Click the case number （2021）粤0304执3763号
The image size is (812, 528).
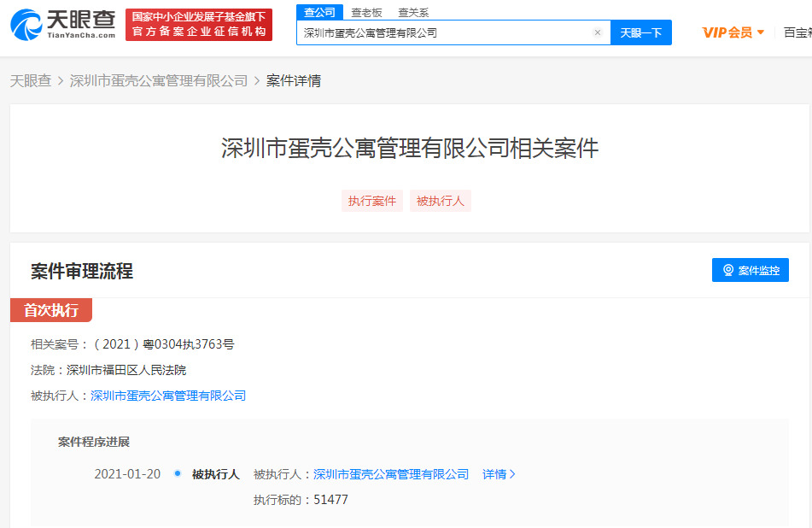point(164,344)
